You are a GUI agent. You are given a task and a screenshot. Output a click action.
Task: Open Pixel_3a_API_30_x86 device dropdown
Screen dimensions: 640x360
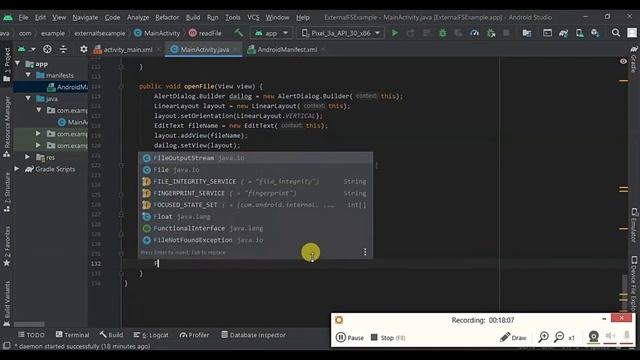click(340, 33)
